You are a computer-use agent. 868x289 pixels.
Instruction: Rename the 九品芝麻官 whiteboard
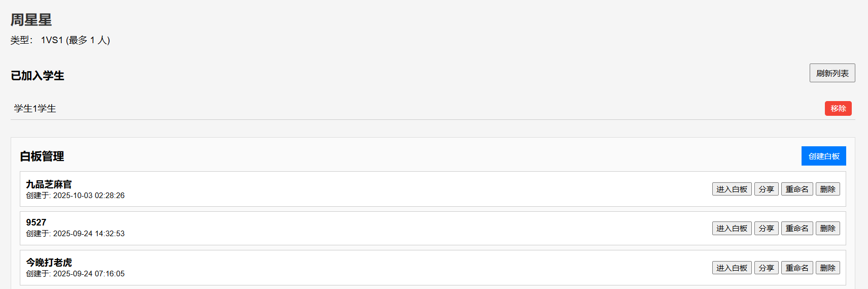coord(797,189)
